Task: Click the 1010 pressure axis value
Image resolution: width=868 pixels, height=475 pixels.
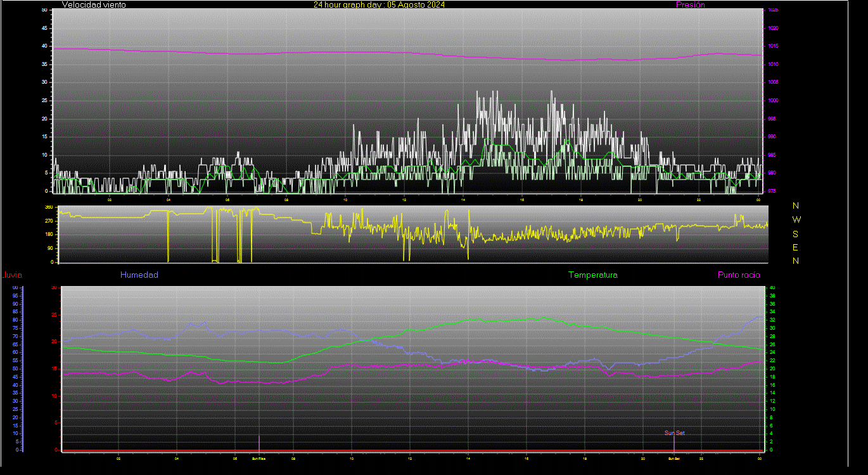Action: click(x=773, y=64)
